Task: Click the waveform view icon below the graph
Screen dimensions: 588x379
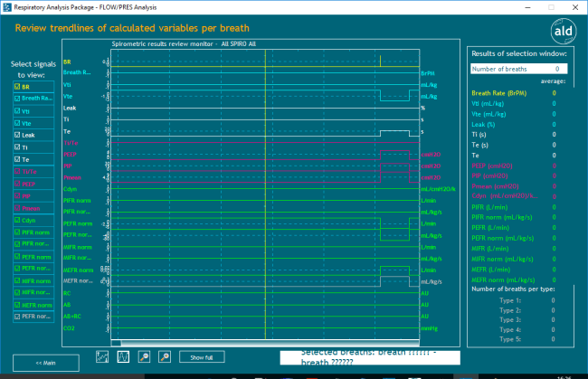Action: click(123, 356)
